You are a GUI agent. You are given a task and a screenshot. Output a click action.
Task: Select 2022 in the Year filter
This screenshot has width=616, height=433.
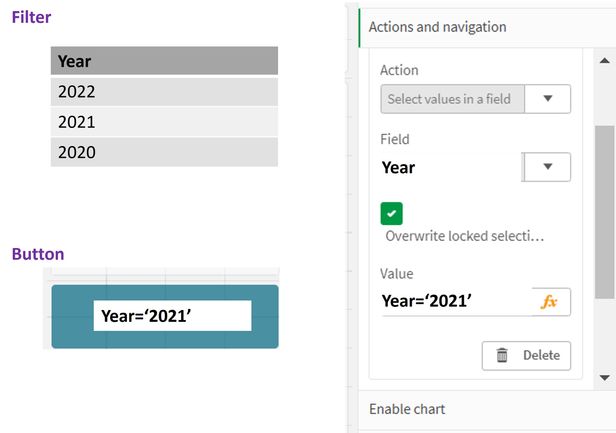(x=164, y=92)
